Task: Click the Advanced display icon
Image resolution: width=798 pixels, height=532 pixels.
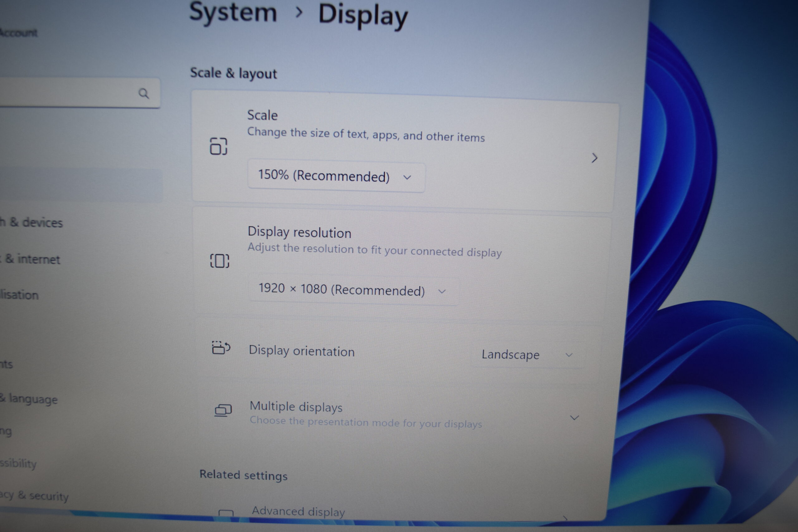Action: tap(226, 513)
